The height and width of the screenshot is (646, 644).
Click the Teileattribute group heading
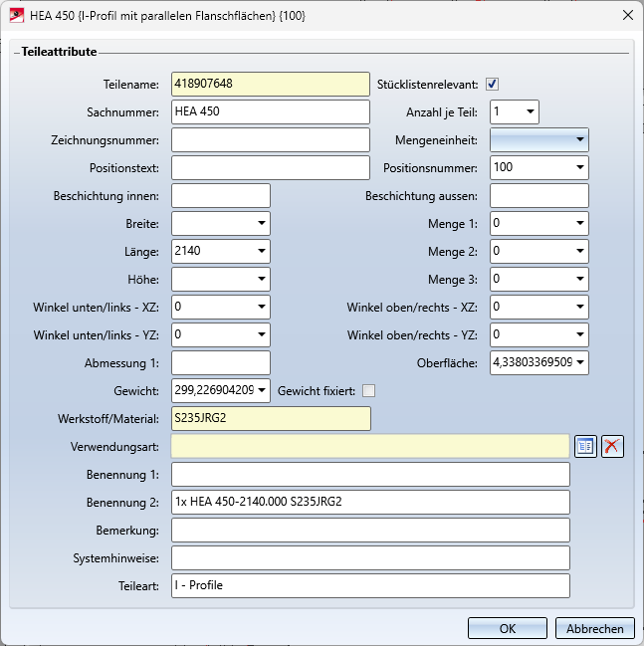pyautogui.click(x=59, y=52)
